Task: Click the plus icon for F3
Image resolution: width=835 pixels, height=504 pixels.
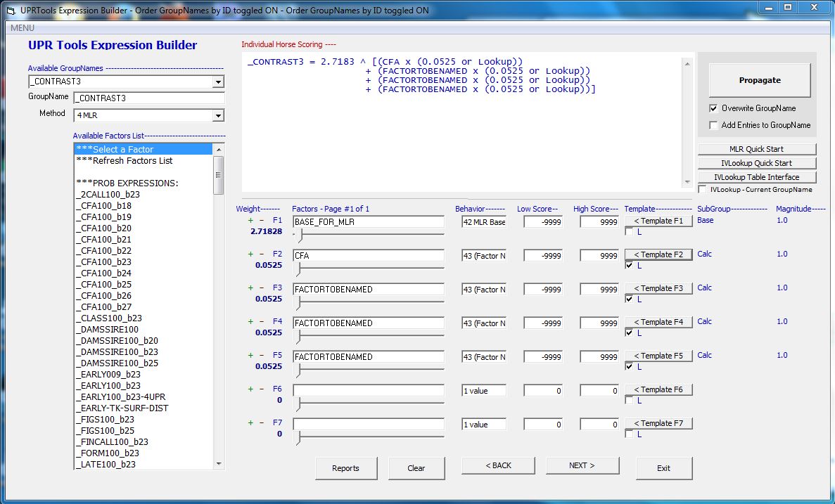Action: [250, 288]
